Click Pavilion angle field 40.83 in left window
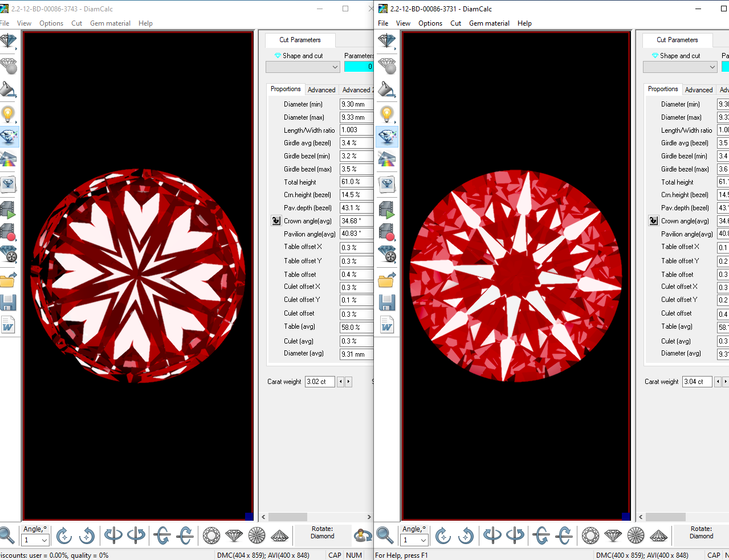This screenshot has width=729, height=560. pyautogui.click(x=357, y=234)
